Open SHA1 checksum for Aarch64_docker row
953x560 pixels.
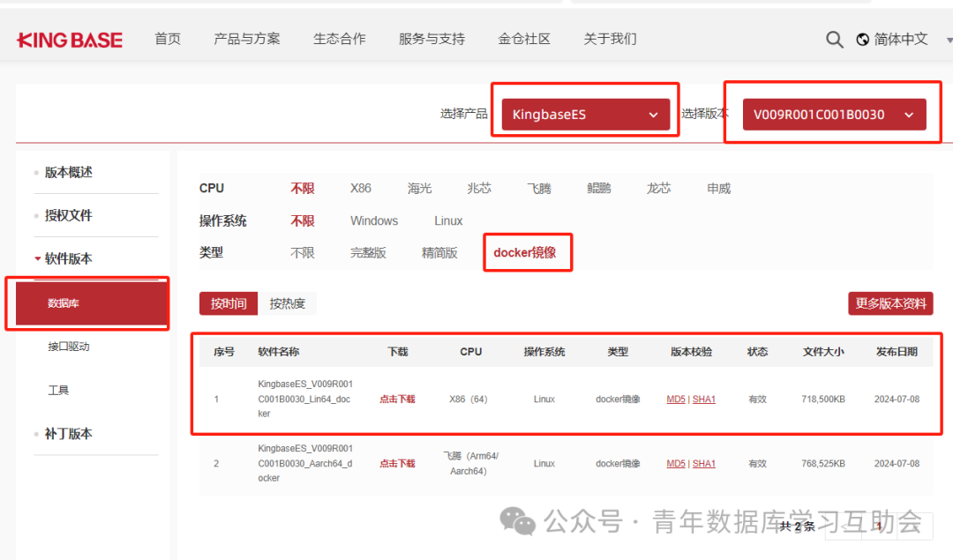(x=704, y=463)
